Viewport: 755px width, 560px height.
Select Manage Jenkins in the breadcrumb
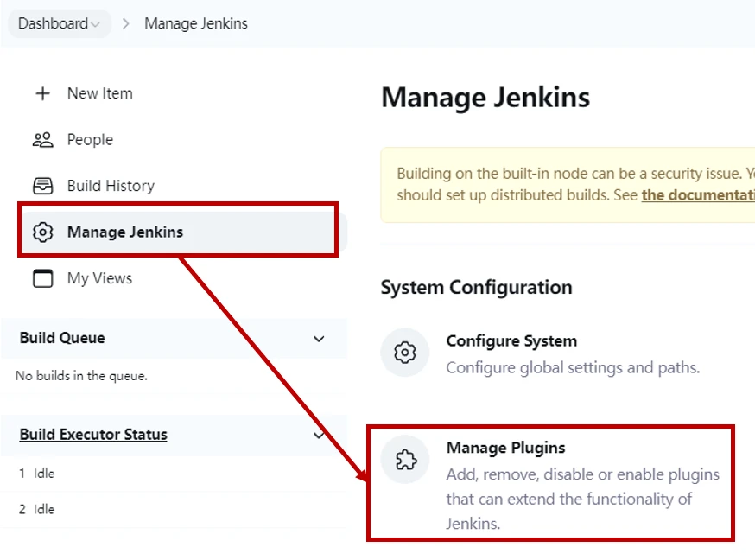click(196, 23)
